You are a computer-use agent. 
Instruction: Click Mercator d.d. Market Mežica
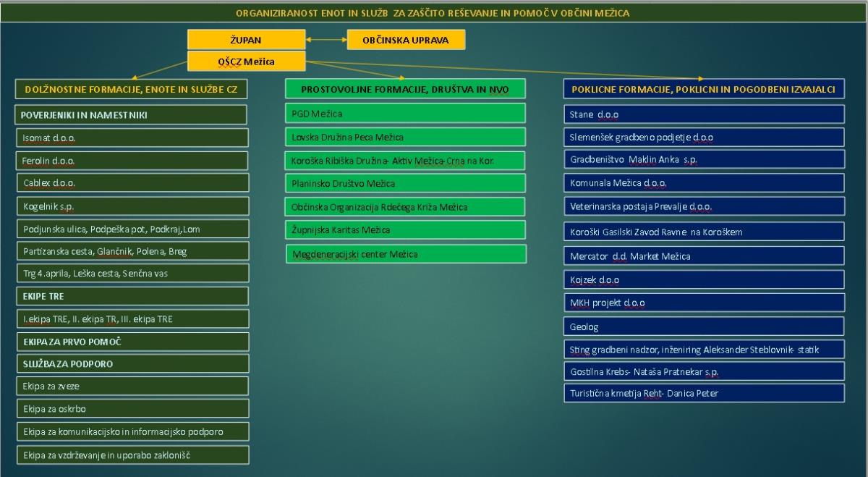tap(704, 256)
